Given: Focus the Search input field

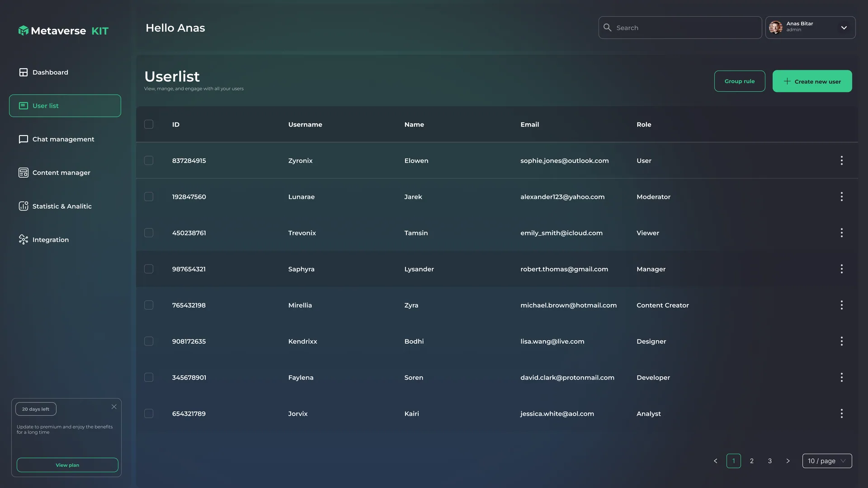Looking at the screenshot, I should (680, 28).
